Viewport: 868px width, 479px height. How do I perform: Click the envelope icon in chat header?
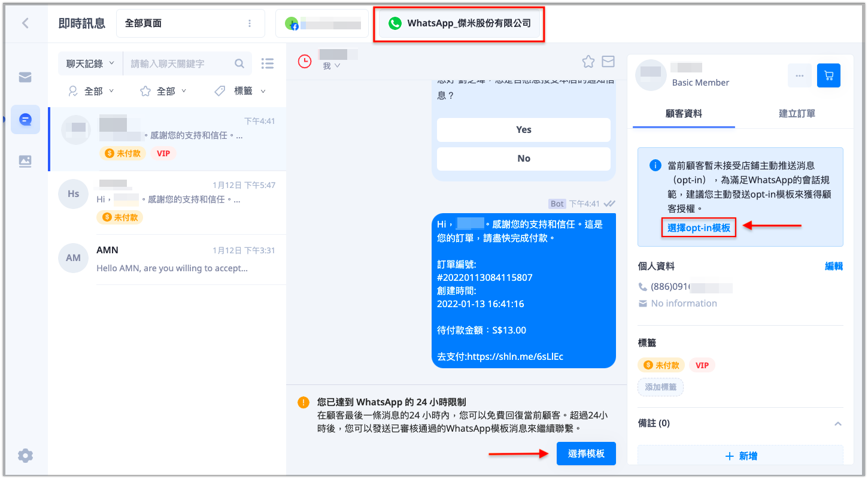click(x=608, y=61)
